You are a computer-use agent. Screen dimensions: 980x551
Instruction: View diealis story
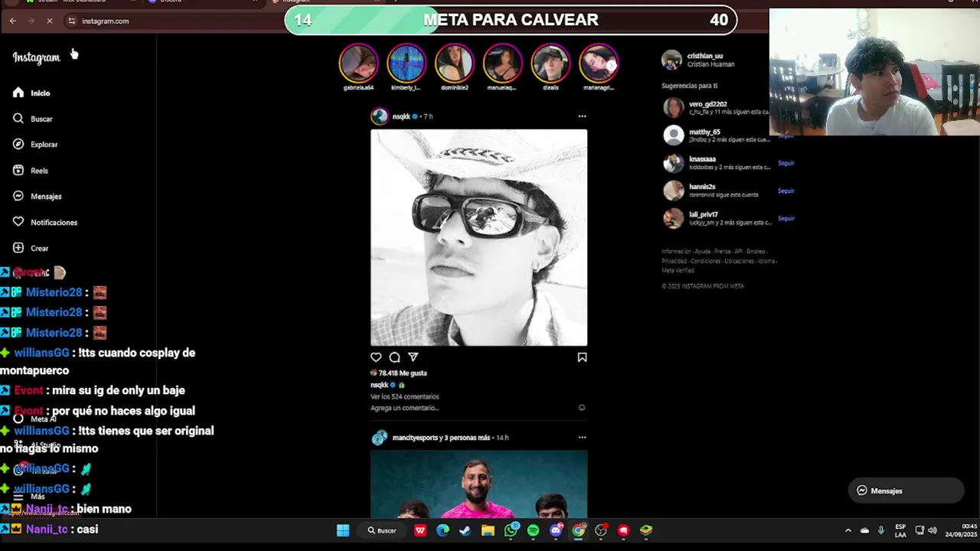click(550, 63)
